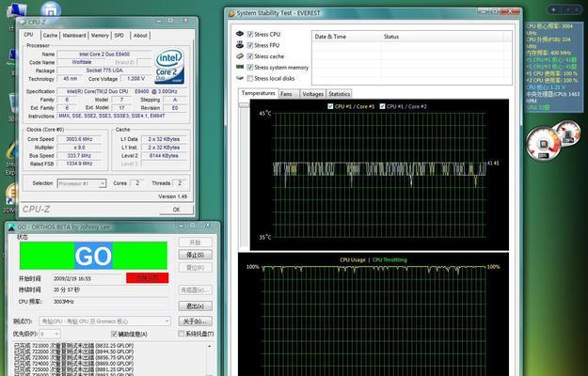Enable the 系统托盘(T) checkbox in ORTHOS
Image resolution: width=588 pixels, height=376 pixels.
[x=182, y=334]
